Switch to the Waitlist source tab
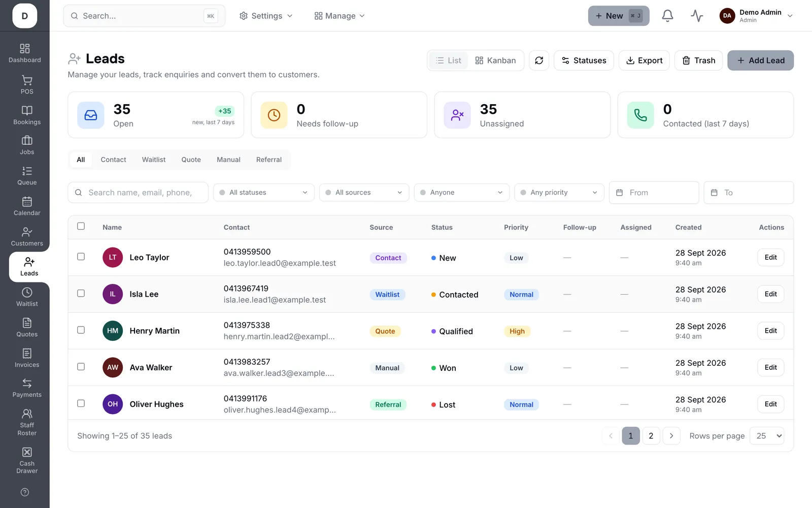 tap(154, 160)
